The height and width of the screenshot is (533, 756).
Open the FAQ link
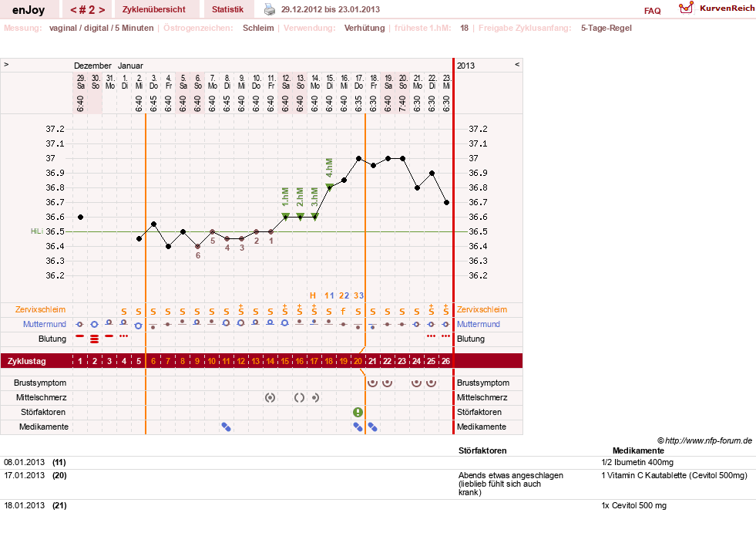coord(652,11)
